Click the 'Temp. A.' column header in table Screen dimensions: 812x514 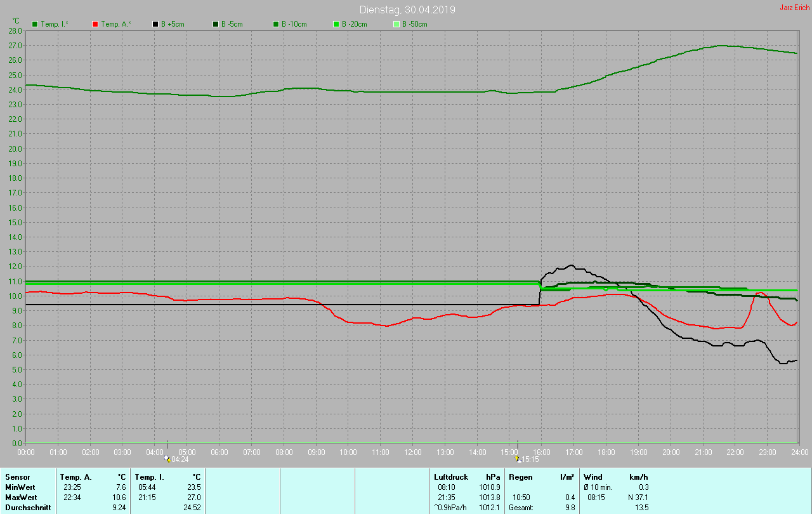(75, 477)
